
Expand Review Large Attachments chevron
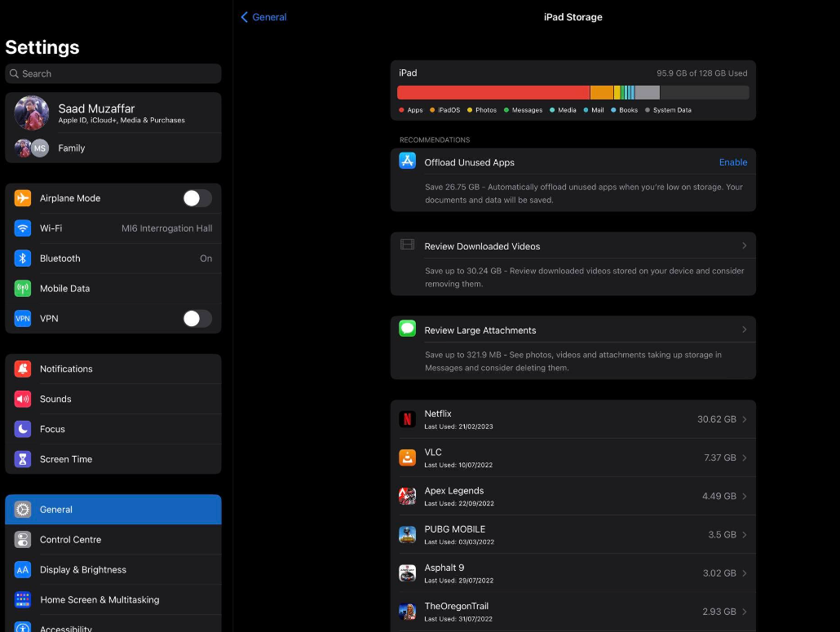744,329
